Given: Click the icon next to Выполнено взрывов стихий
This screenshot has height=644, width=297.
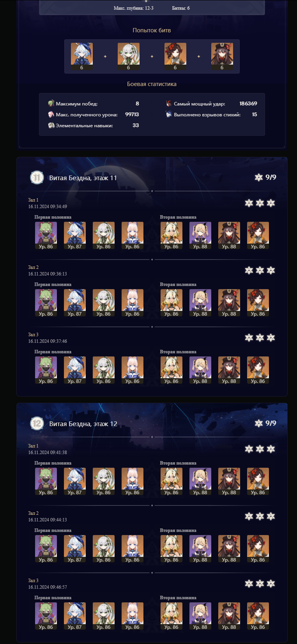Looking at the screenshot, I should click(x=169, y=114).
